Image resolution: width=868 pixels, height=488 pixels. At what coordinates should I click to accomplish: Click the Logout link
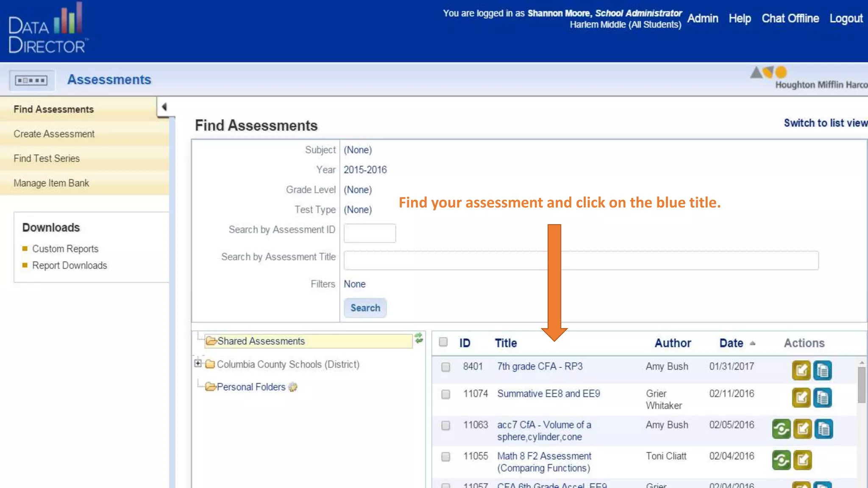click(846, 19)
